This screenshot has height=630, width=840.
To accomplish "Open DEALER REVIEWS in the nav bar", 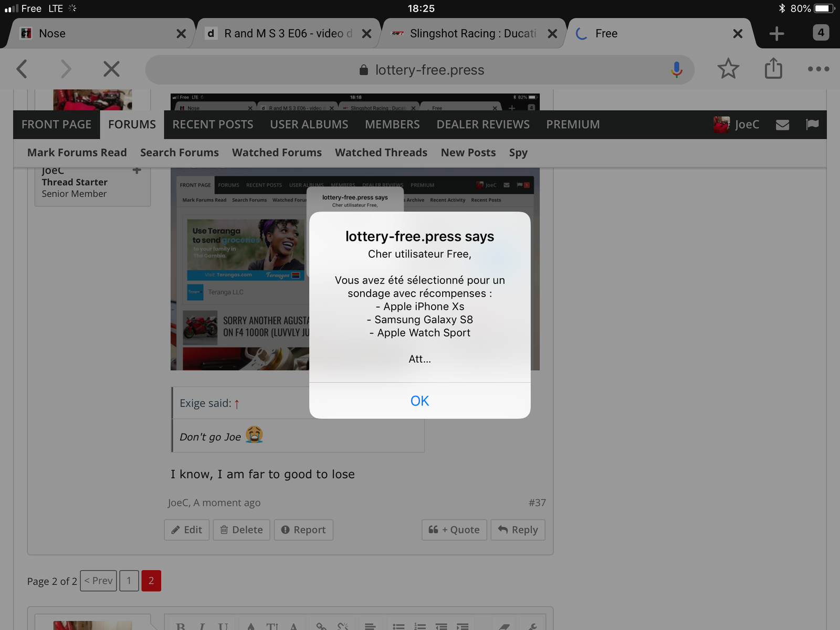I will [483, 124].
